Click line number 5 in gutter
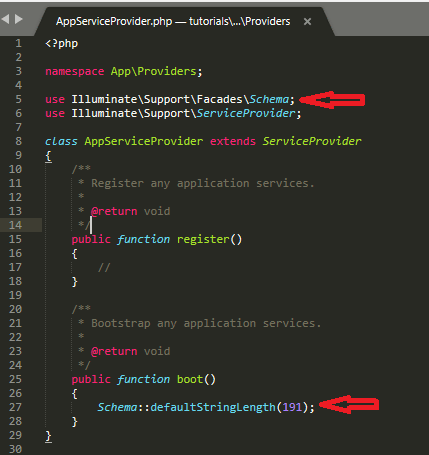 [18, 99]
